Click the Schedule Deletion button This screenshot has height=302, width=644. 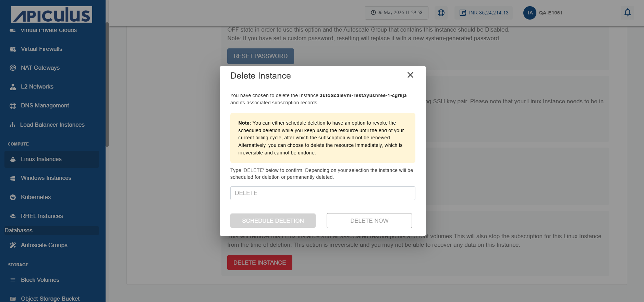[273, 221]
